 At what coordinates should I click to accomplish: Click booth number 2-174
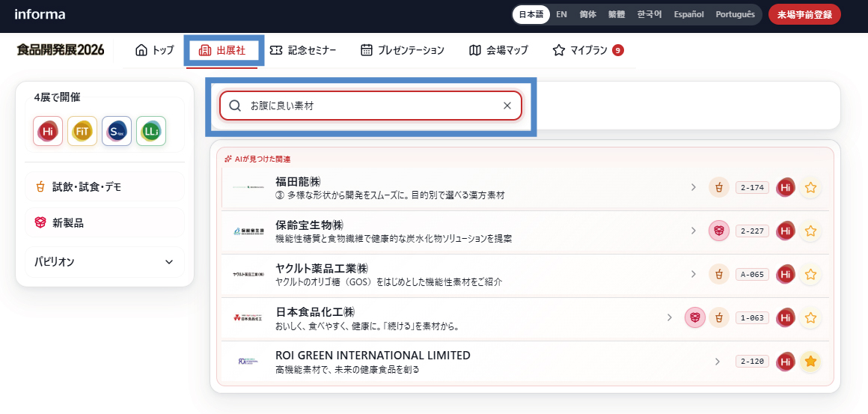point(752,188)
